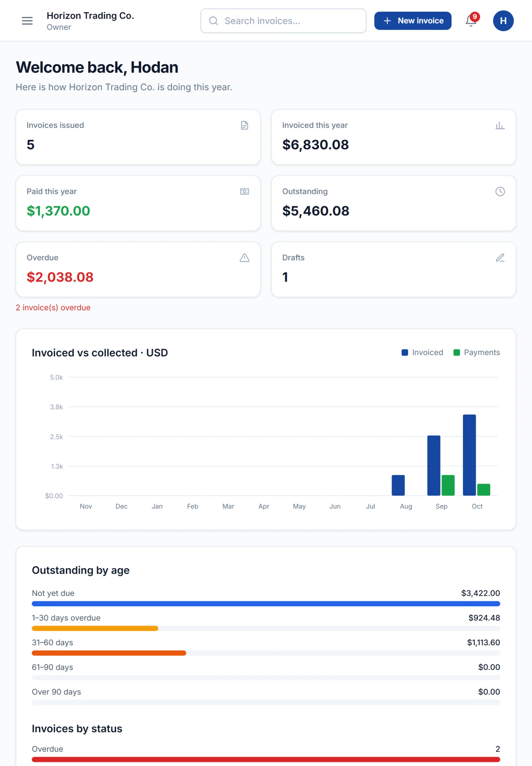Click the Over 90 days label

pos(56,691)
